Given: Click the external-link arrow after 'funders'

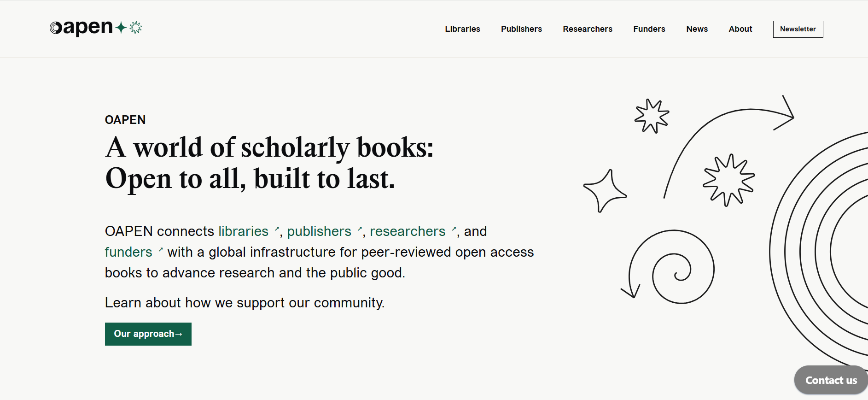Looking at the screenshot, I should [x=161, y=250].
